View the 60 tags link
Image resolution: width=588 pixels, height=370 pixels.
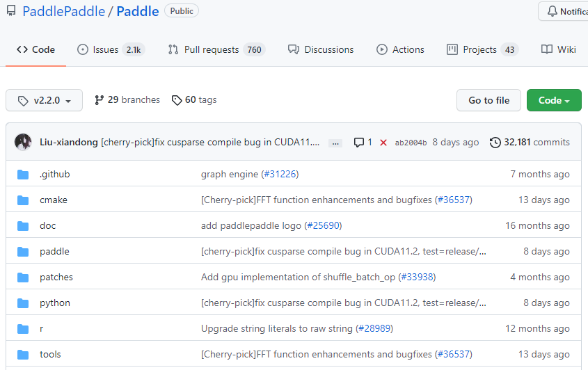click(x=194, y=99)
